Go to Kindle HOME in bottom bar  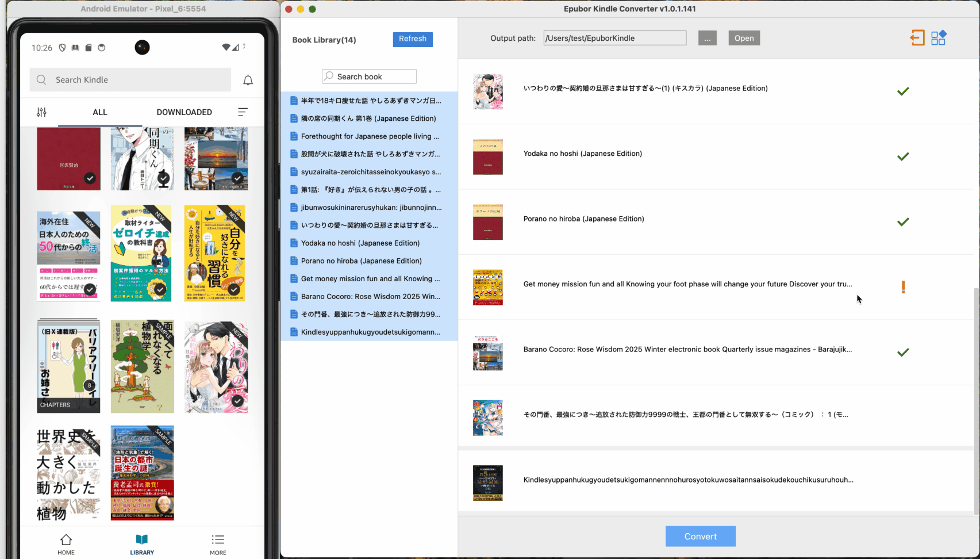(66, 545)
